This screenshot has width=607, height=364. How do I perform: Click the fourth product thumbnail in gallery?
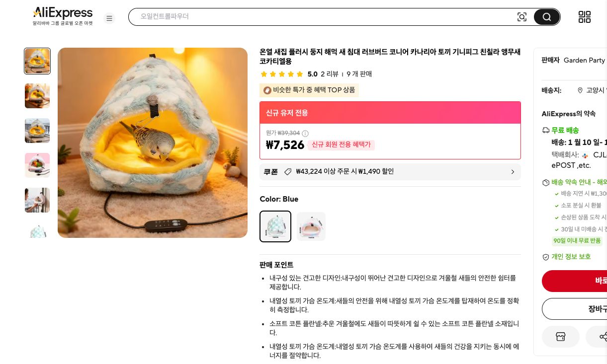pyautogui.click(x=37, y=165)
